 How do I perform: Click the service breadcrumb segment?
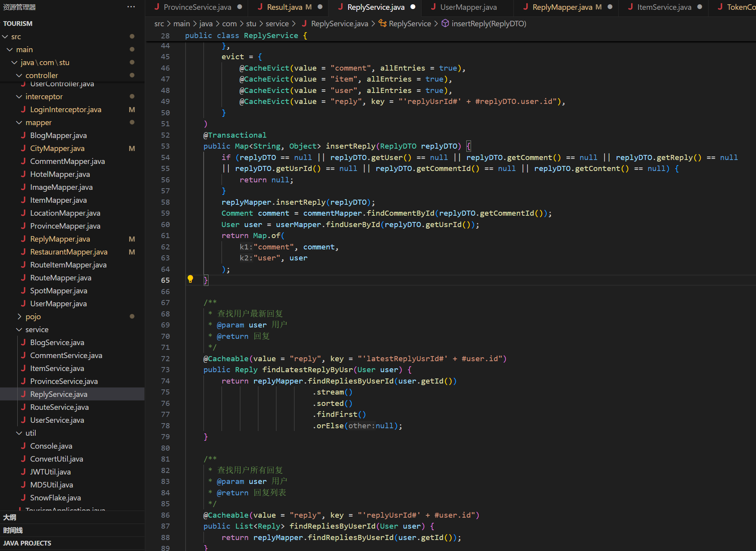pos(277,24)
